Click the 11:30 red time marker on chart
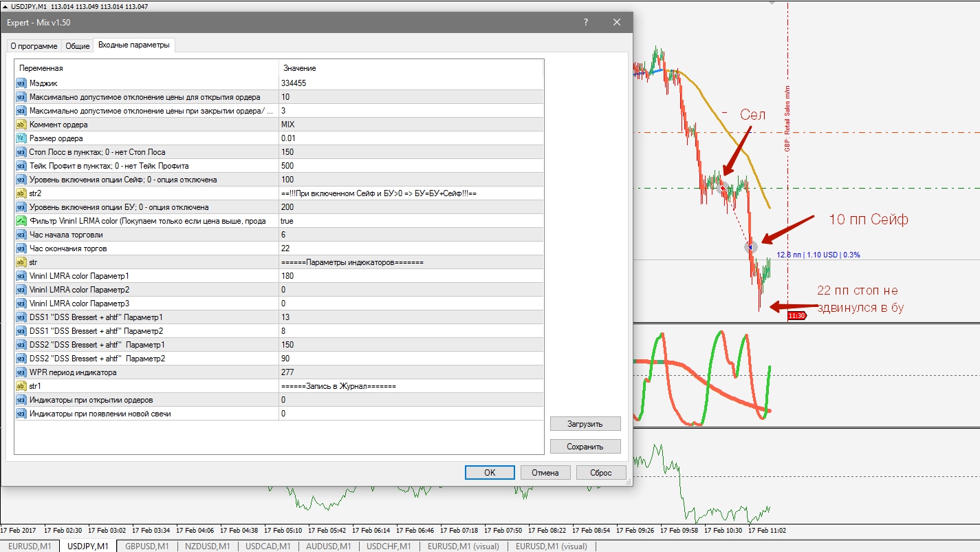This screenshot has height=552, width=980. tap(797, 316)
